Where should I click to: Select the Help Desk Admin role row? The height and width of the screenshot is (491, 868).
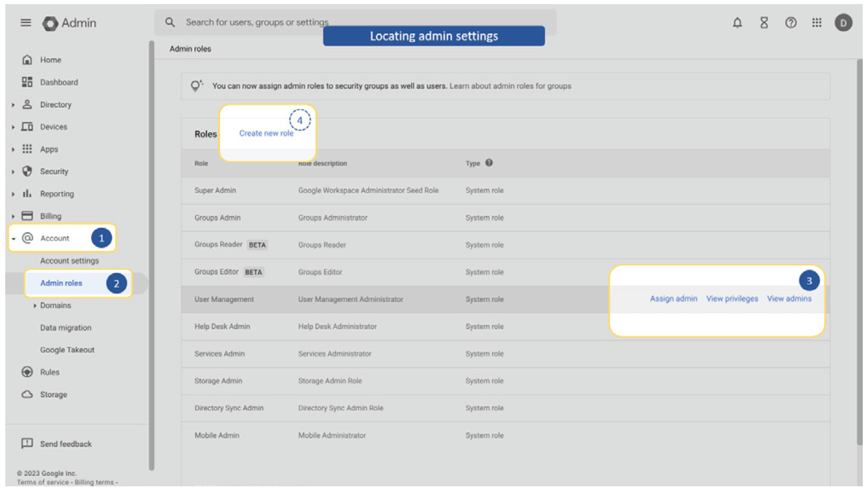(505, 326)
